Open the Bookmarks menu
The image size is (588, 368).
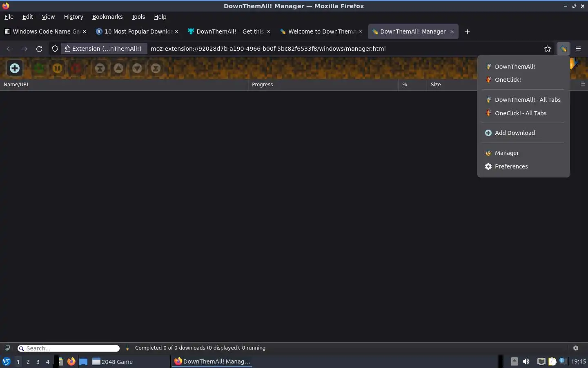point(107,17)
